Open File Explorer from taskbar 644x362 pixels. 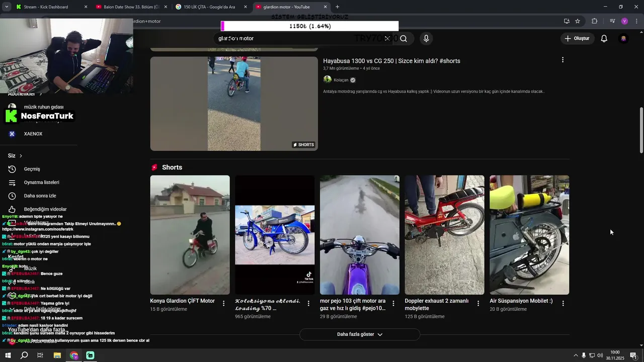[x=57, y=355]
